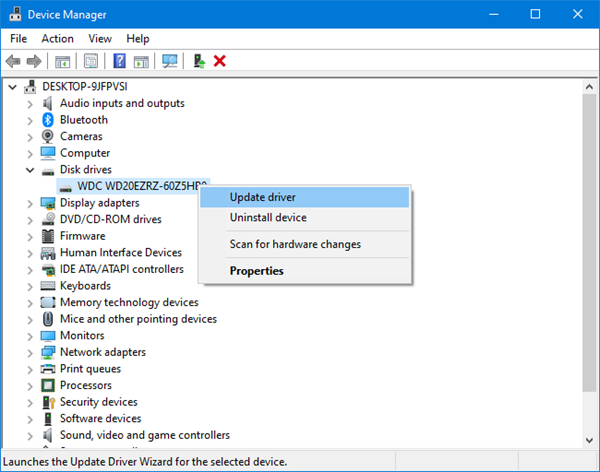Image resolution: width=600 pixels, height=472 pixels.
Task: Expand Audio inputs and outputs chevron
Action: click(30, 104)
